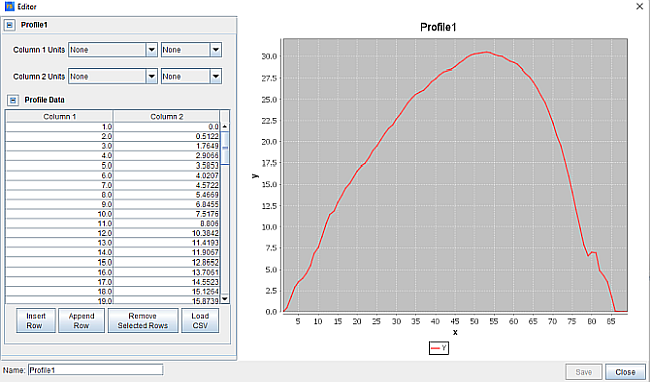
Task: Select the cell with value 11.9067
Action: tap(166, 252)
